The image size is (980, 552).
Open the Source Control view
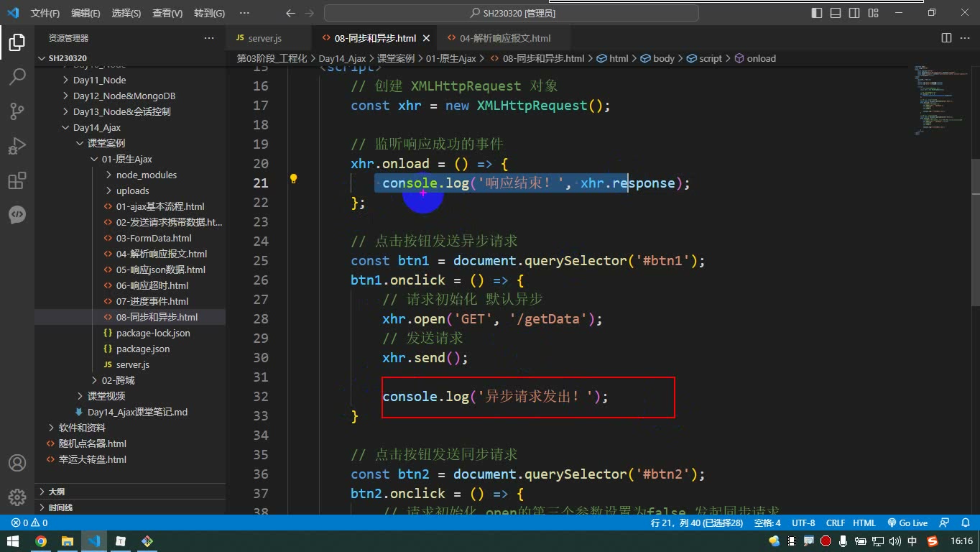pos(17,111)
